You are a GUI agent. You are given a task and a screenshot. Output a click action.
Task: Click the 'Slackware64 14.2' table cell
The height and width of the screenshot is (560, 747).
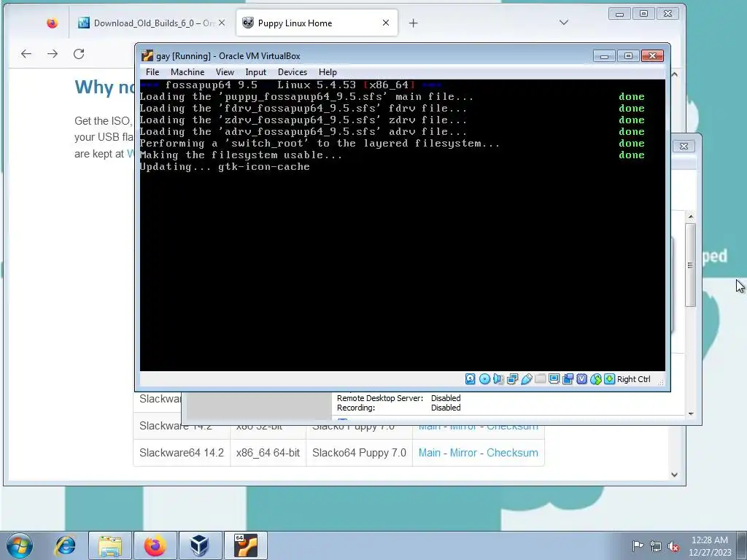182,452
